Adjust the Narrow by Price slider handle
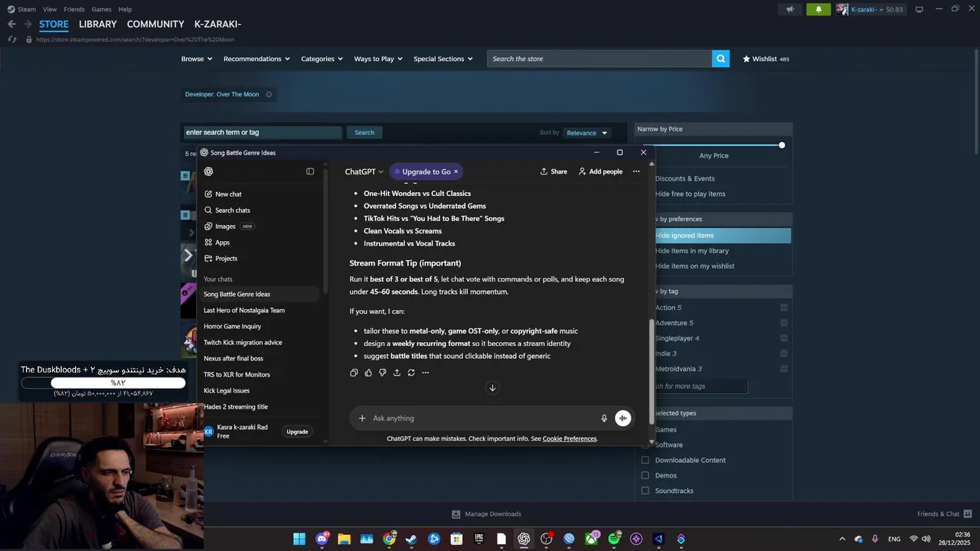980x551 pixels. (782, 145)
